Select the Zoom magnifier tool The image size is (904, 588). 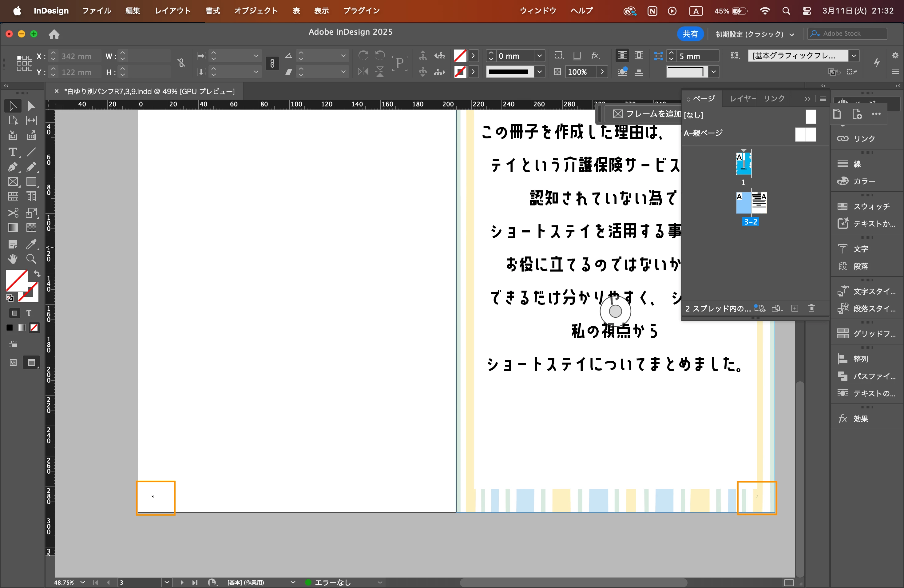tap(31, 259)
